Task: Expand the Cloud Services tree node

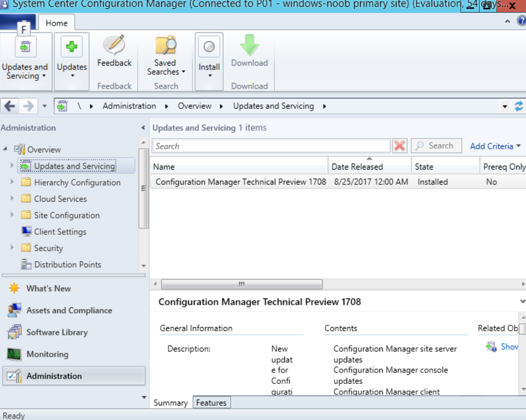Action: point(12,199)
